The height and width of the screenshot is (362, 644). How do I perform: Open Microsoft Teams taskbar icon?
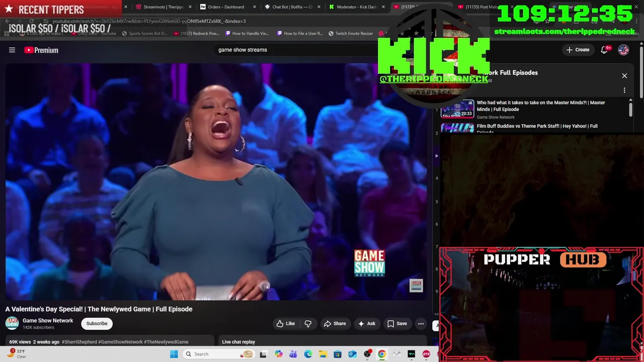click(293, 354)
